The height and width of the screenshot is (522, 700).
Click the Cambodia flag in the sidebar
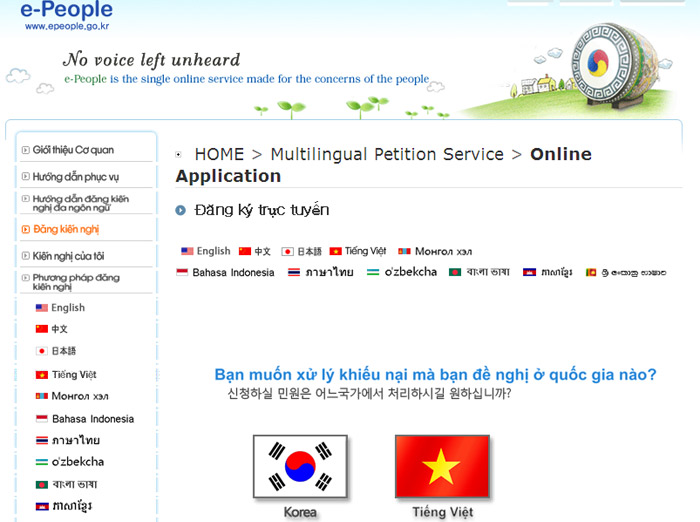coord(42,506)
